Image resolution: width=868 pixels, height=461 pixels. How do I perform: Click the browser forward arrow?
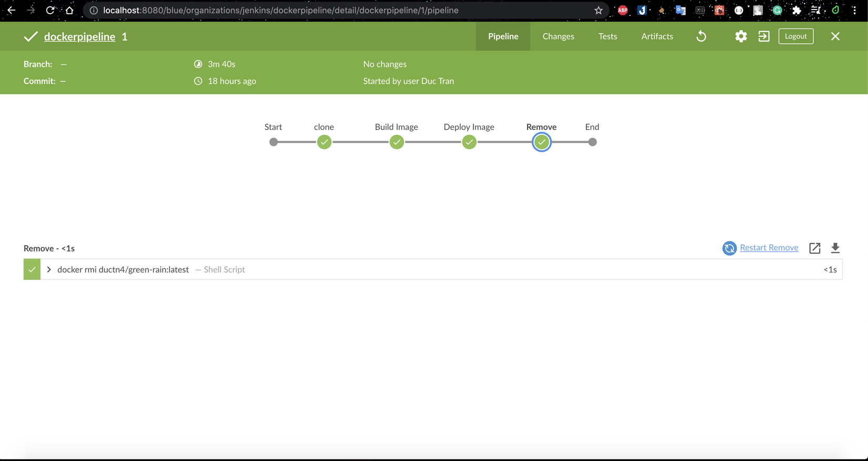(31, 10)
